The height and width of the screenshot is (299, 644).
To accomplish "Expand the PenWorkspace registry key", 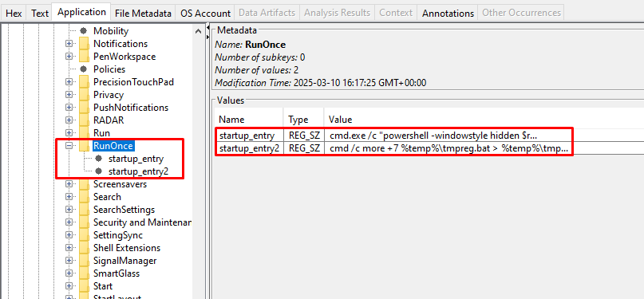I will pos(69,56).
